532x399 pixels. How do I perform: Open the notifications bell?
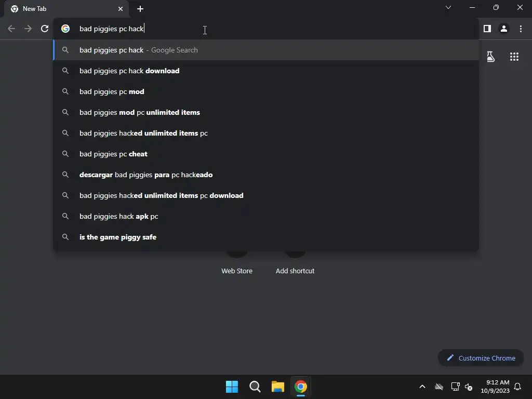517,387
